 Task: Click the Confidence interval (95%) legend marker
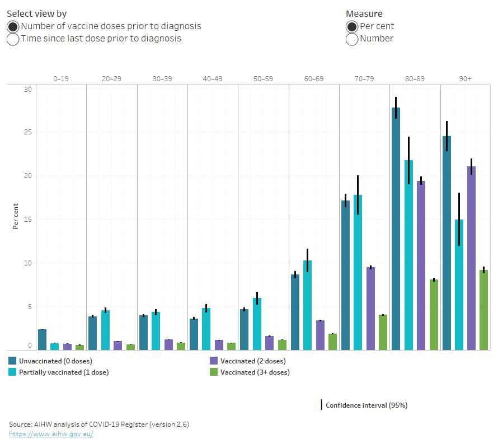tap(323, 405)
